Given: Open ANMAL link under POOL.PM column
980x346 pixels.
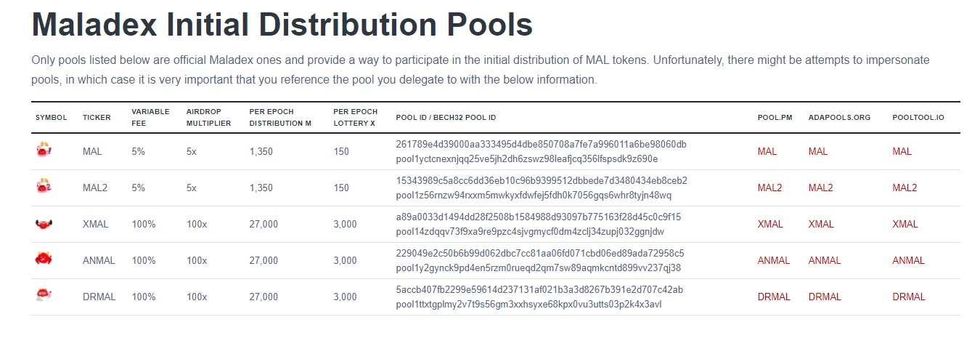Looking at the screenshot, I should pyautogui.click(x=774, y=260).
